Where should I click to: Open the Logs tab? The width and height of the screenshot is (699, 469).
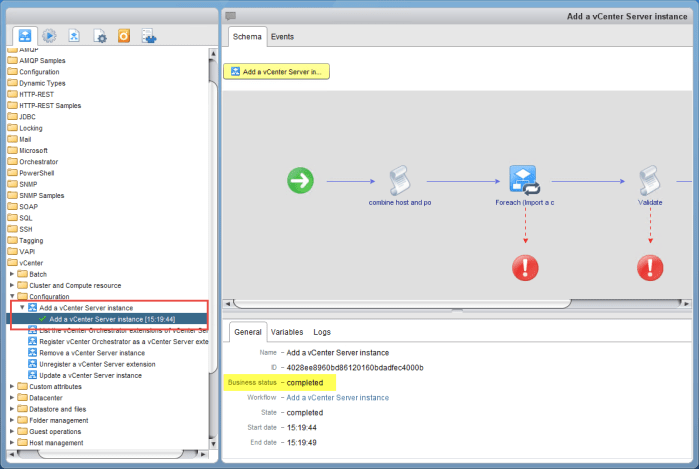pos(322,332)
